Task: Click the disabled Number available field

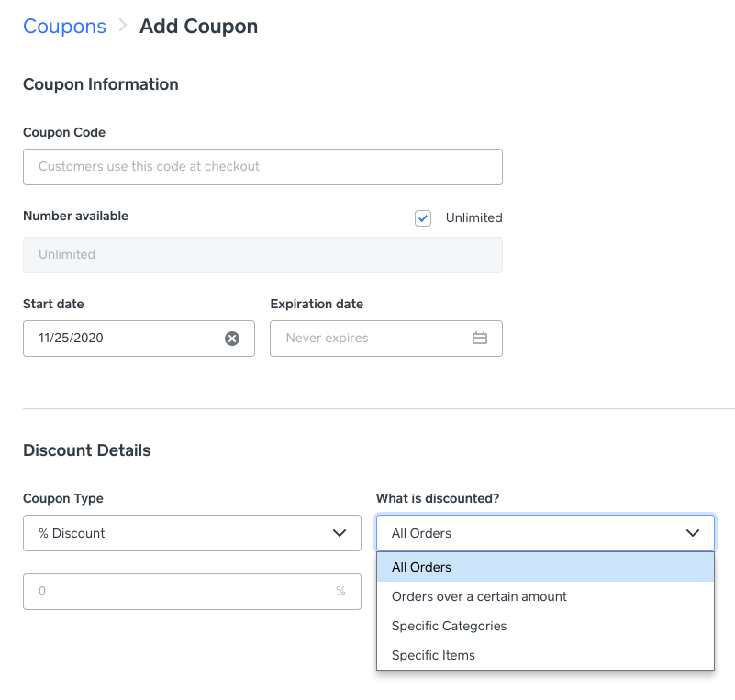Action: (262, 255)
